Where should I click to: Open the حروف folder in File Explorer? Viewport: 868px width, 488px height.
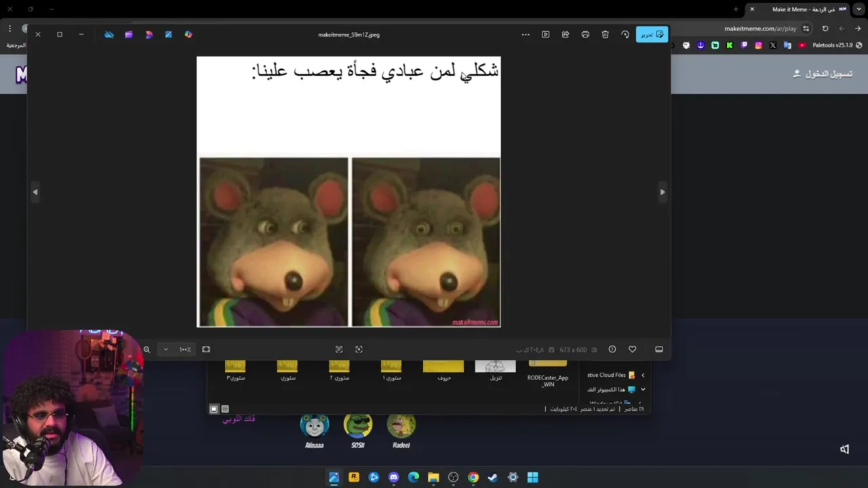point(443,371)
